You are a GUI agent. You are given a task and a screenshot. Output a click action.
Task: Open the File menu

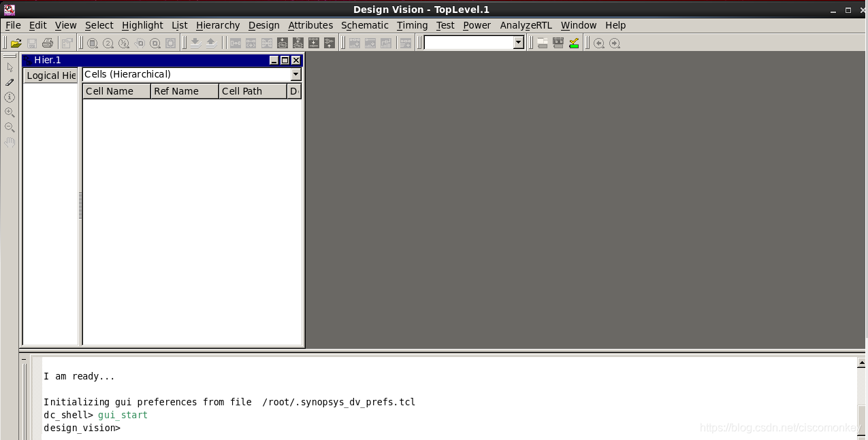(x=13, y=25)
